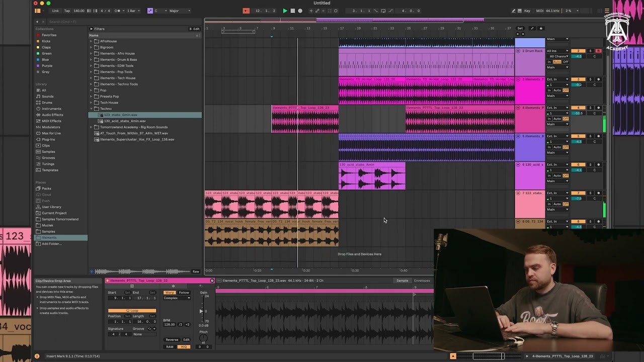Select AT_Touch_From_Within_97_A#m_WET.wav file
This screenshot has height=362, width=644.
click(x=133, y=133)
